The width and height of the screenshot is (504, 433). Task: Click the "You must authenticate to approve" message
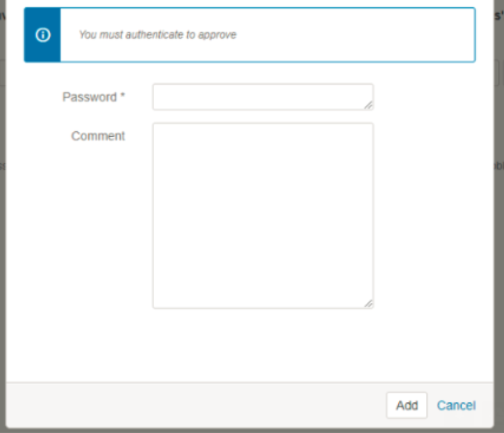158,34
